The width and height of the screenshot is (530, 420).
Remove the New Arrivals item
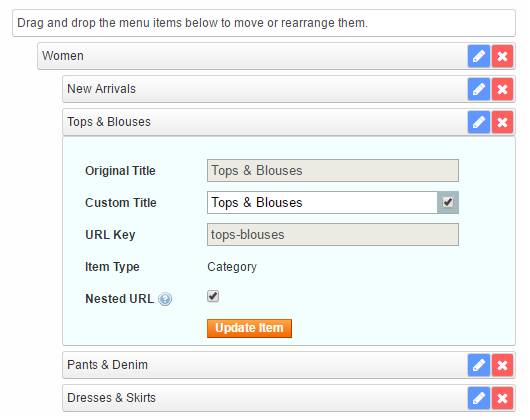[502, 89]
